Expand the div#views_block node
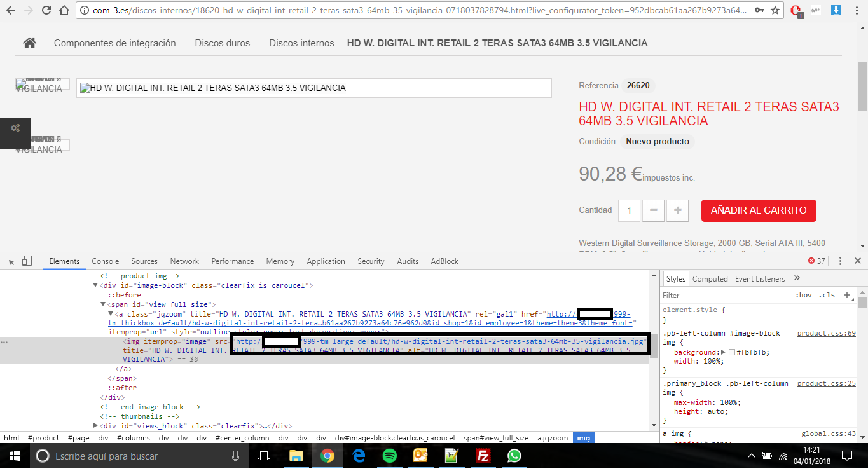The width and height of the screenshot is (868, 471). (96, 426)
